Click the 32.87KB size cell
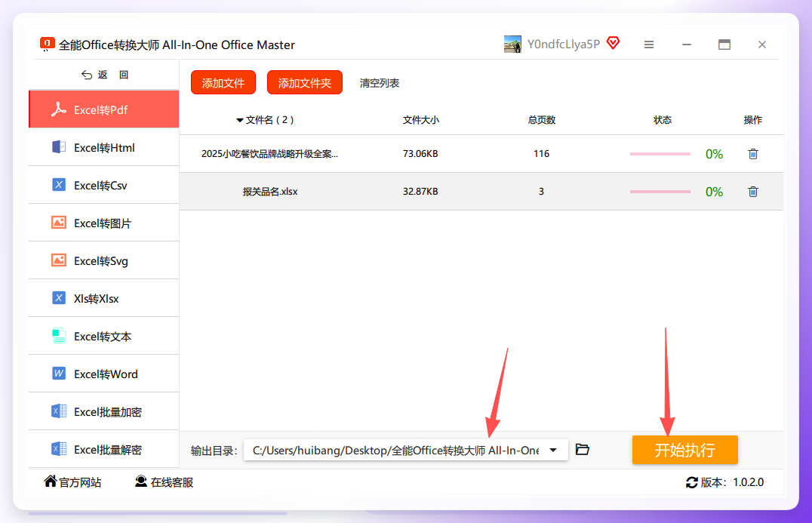The width and height of the screenshot is (812, 523). coord(420,192)
